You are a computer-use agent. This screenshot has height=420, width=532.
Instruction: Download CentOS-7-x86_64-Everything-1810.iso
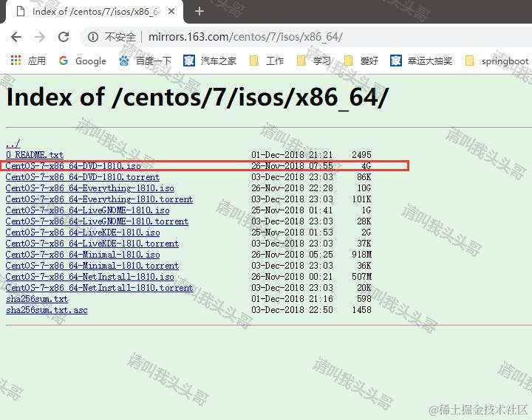click(89, 188)
